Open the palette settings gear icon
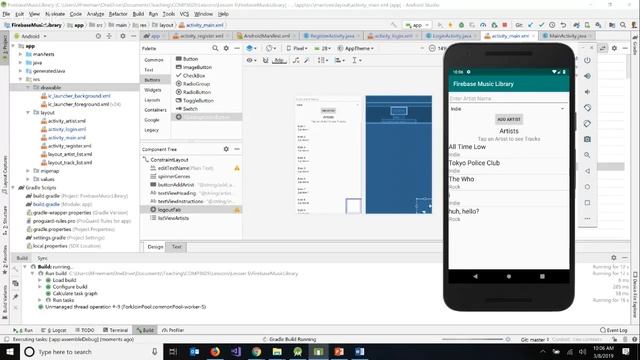This screenshot has width=640, height=360. 226,48
